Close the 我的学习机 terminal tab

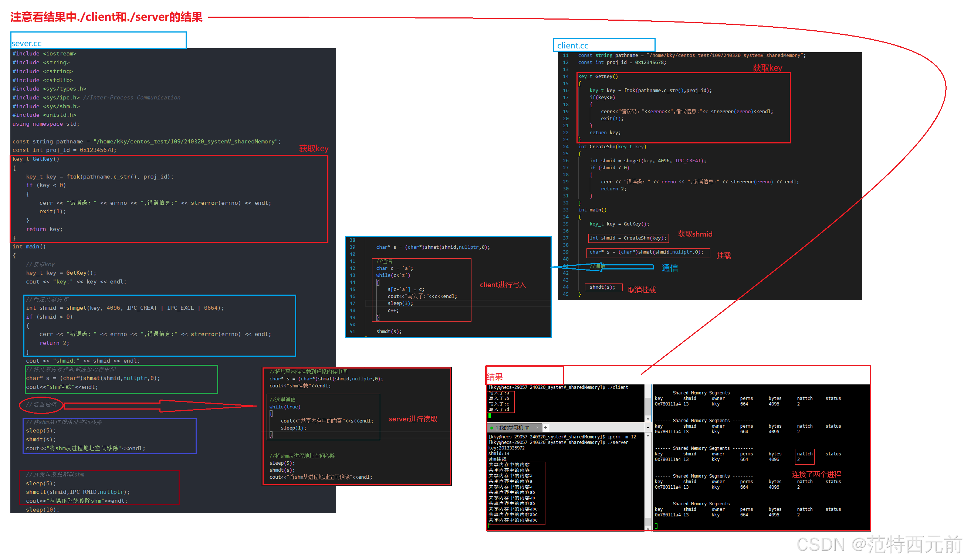point(537,428)
